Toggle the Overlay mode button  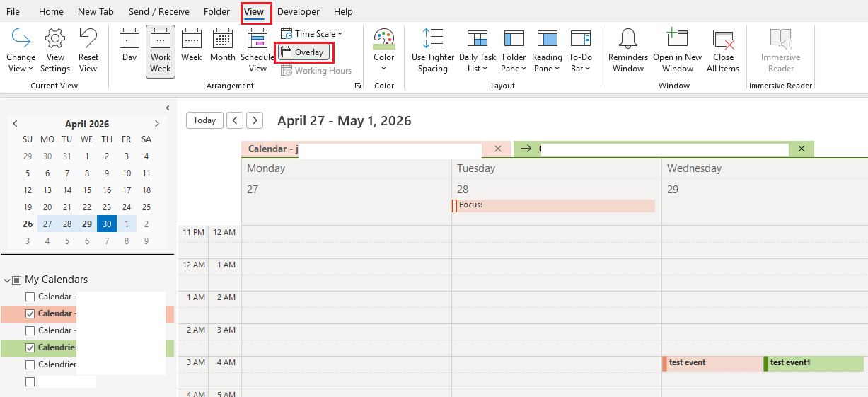coord(303,52)
